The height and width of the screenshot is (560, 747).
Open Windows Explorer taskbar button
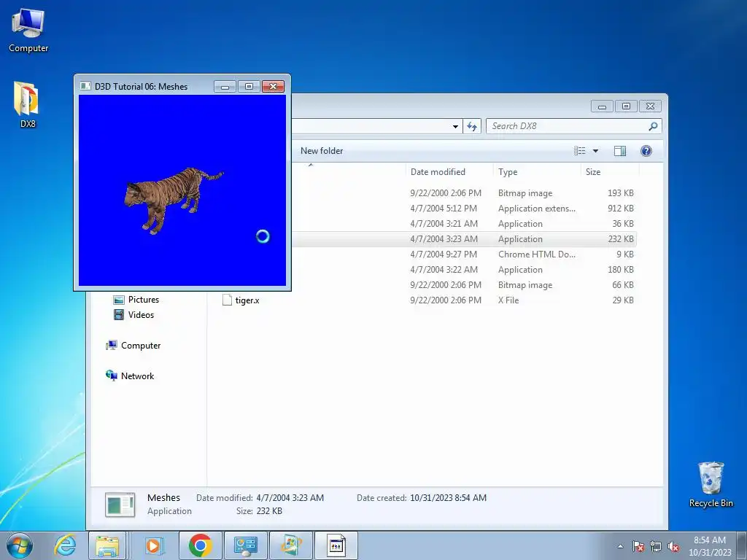coord(107,545)
